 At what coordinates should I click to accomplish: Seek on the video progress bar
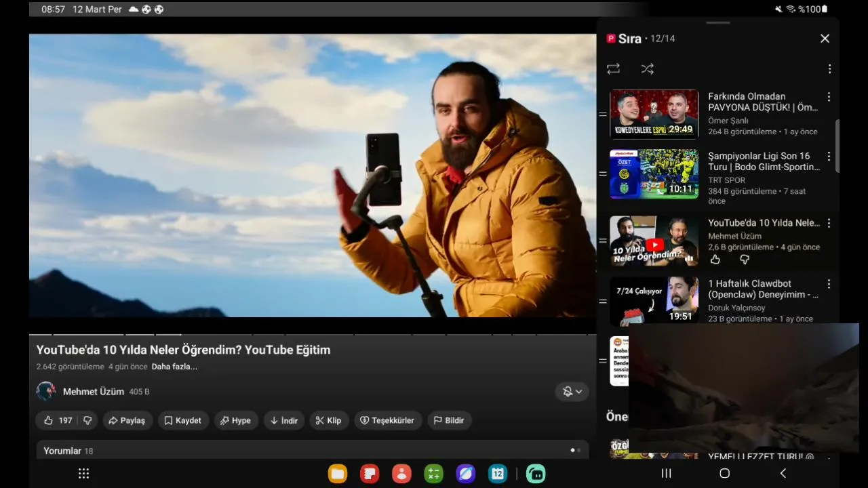(313, 334)
